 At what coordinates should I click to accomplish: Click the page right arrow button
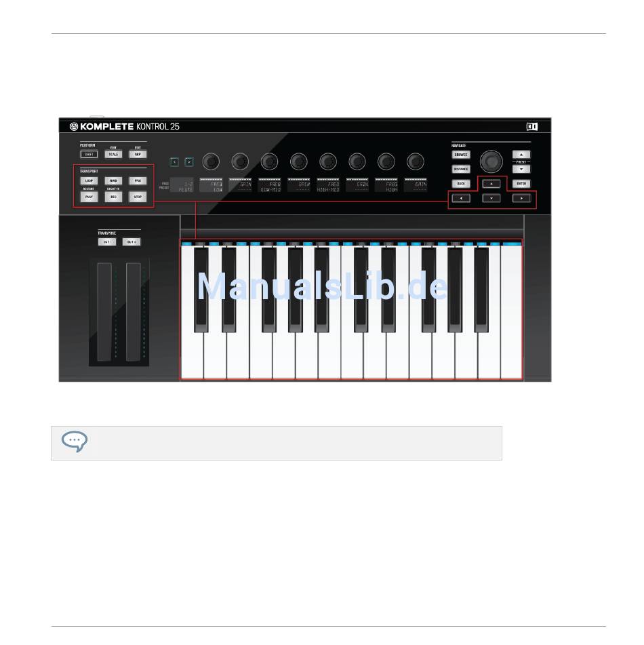point(189,161)
